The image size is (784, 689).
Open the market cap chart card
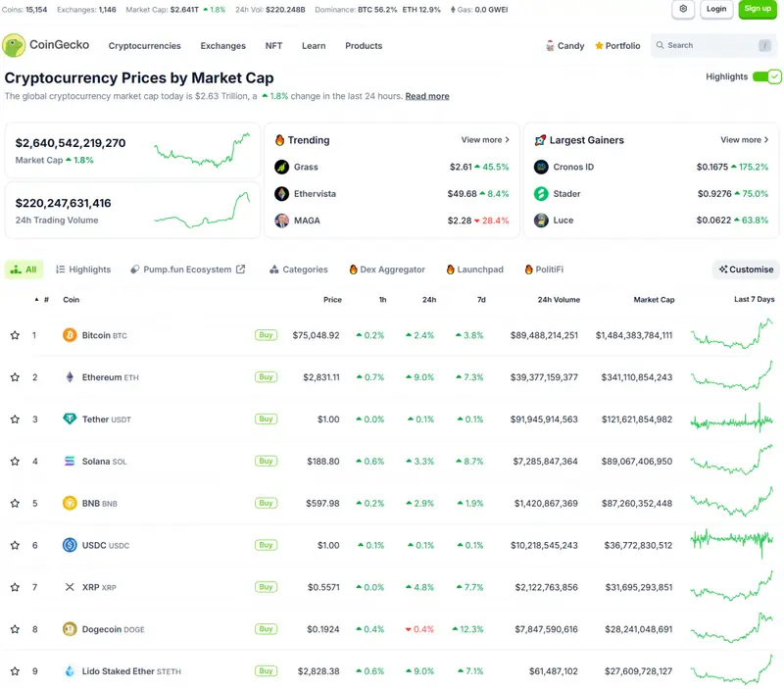132,151
